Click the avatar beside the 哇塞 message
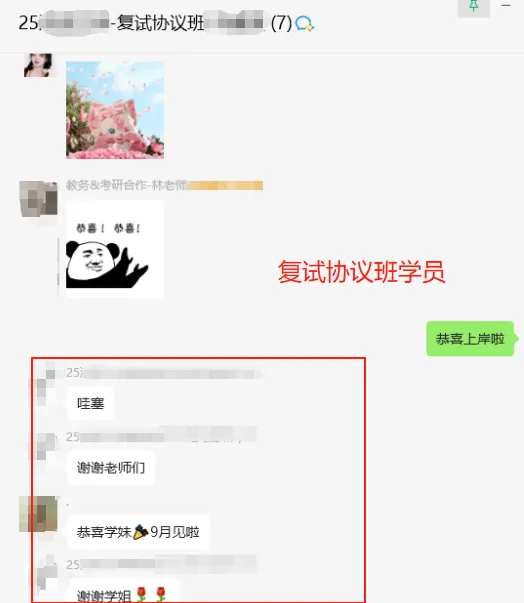Image resolution: width=524 pixels, height=603 pixels. (x=44, y=385)
